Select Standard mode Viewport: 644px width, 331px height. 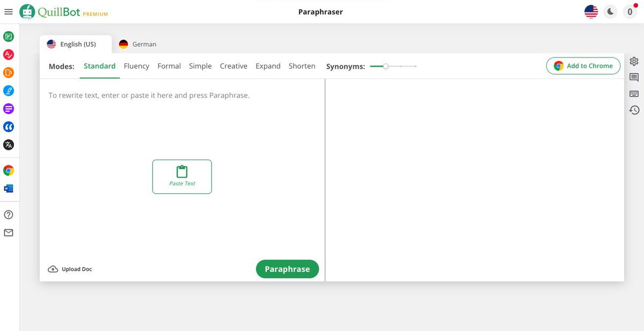100,66
